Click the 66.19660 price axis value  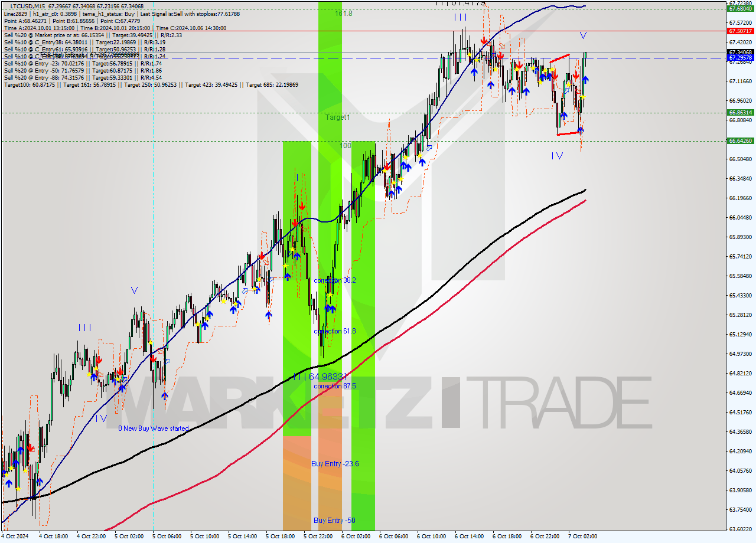click(x=740, y=198)
